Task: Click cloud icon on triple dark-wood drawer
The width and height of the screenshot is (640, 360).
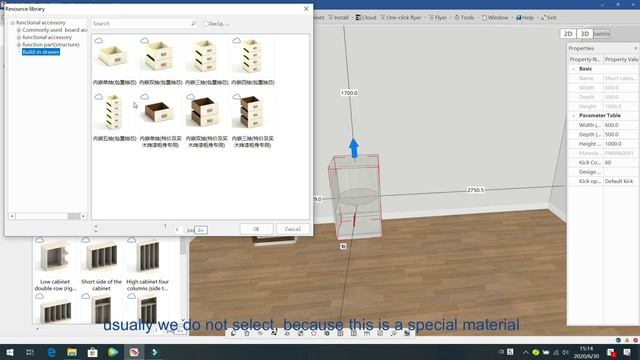Action: pos(236,97)
